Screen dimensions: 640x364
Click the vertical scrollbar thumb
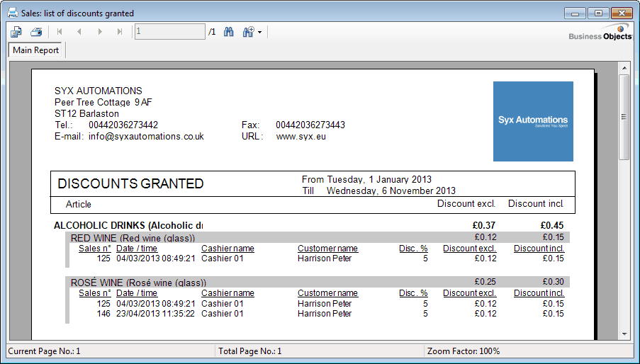point(624,117)
